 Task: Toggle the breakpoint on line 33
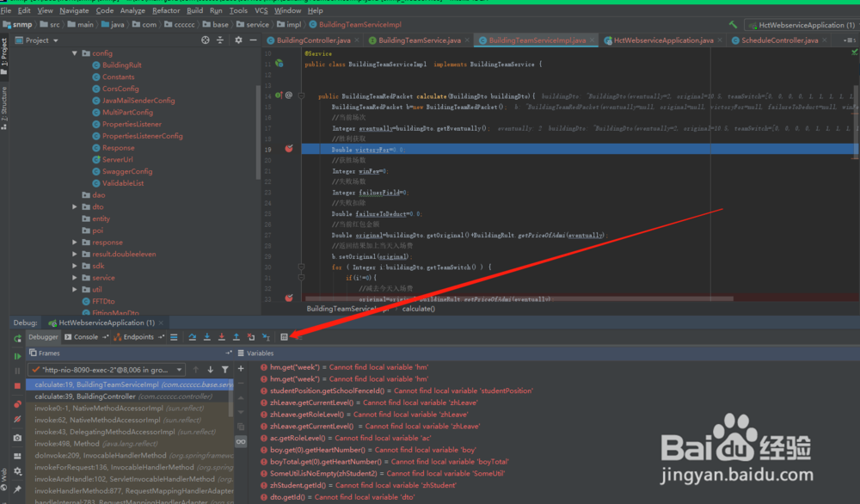click(x=289, y=298)
